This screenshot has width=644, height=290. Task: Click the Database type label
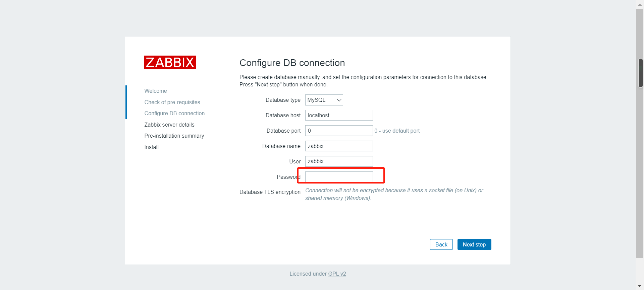(x=283, y=100)
